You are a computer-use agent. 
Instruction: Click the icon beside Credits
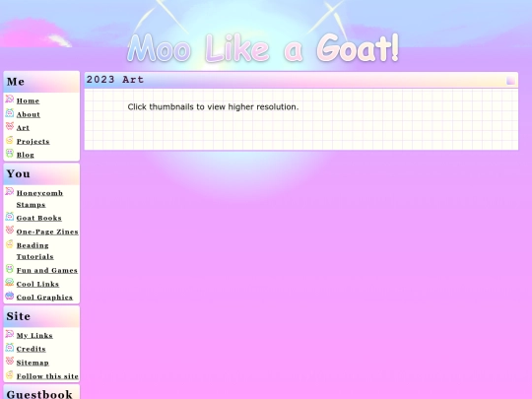point(10,348)
